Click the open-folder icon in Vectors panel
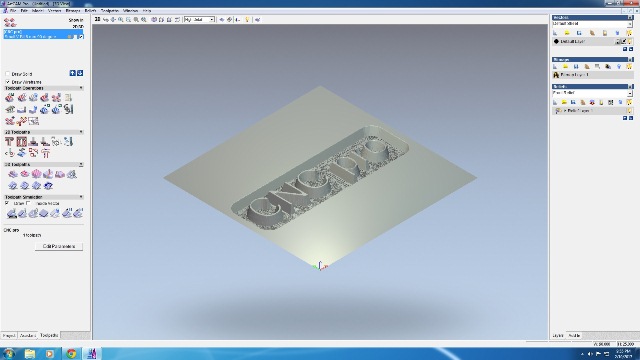Screen dimensions: 640x360 pos(567,33)
